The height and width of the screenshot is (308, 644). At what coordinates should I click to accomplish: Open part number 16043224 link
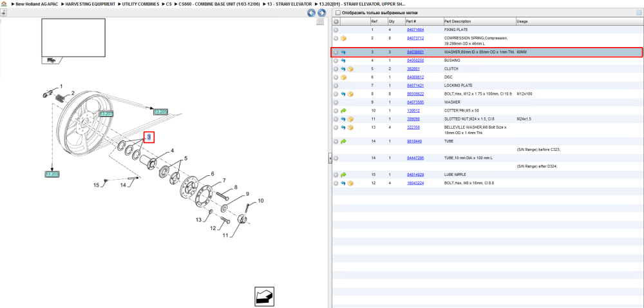coord(415,183)
